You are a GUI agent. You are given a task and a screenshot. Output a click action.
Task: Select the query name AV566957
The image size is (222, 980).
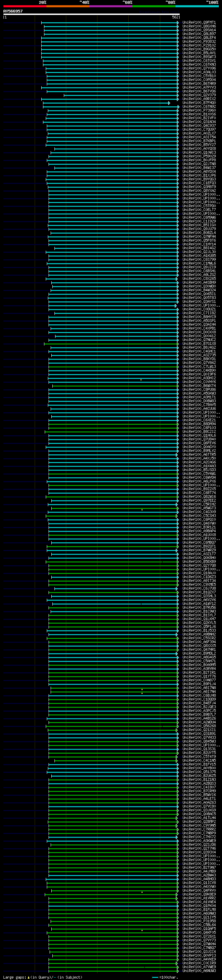[x=13, y=11]
